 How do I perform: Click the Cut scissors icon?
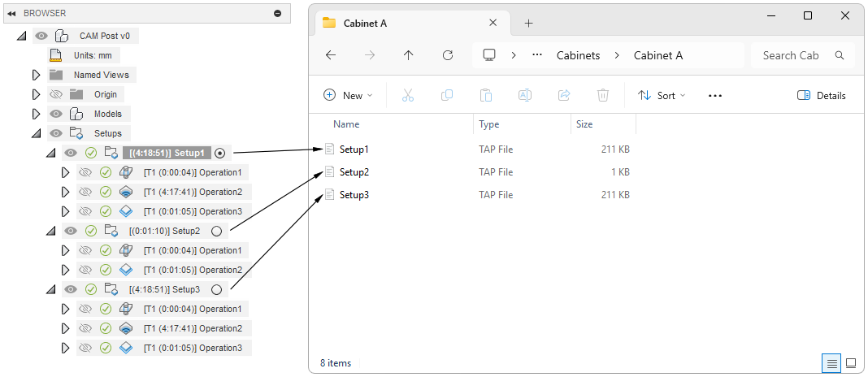[408, 95]
